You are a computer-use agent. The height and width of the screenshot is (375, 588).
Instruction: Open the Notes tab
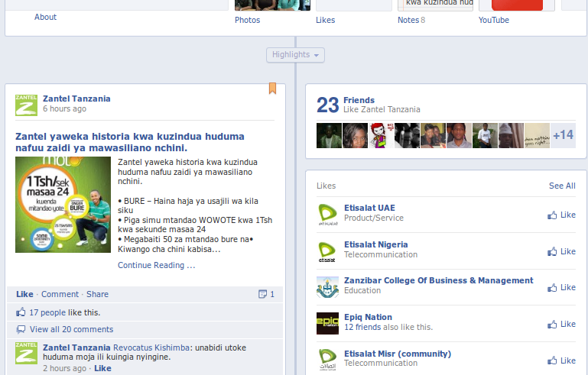tap(408, 20)
